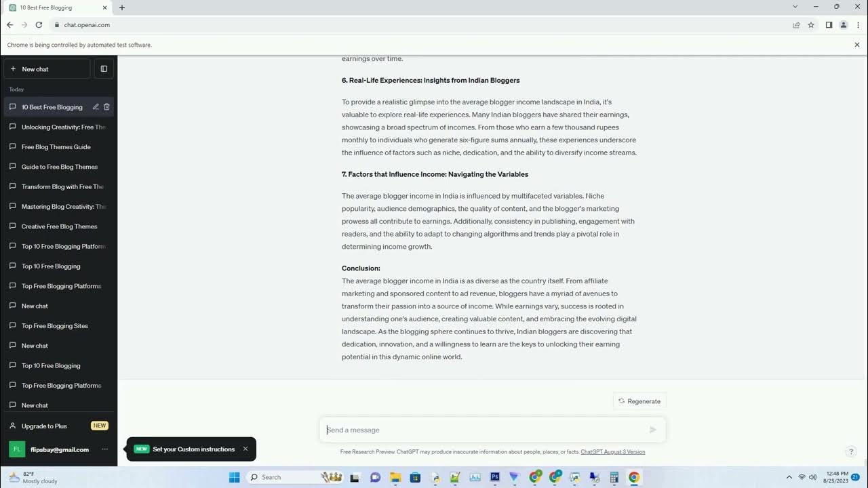Open the Creative Free Blog Themes chat
868x488 pixels.
[58, 226]
